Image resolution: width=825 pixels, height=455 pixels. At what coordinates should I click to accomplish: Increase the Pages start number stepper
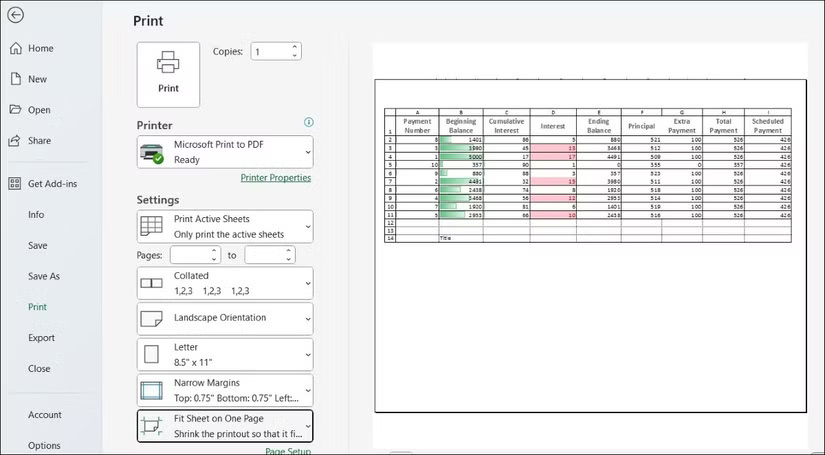(x=214, y=250)
